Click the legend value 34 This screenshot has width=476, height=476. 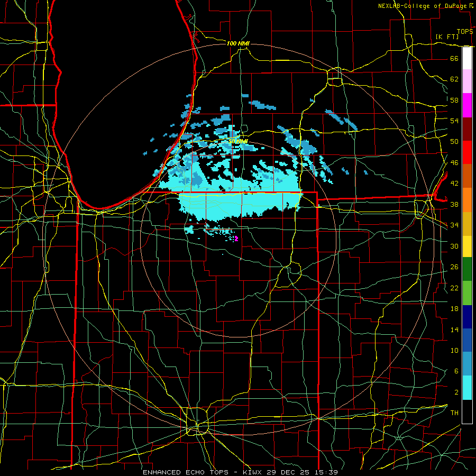click(x=454, y=225)
